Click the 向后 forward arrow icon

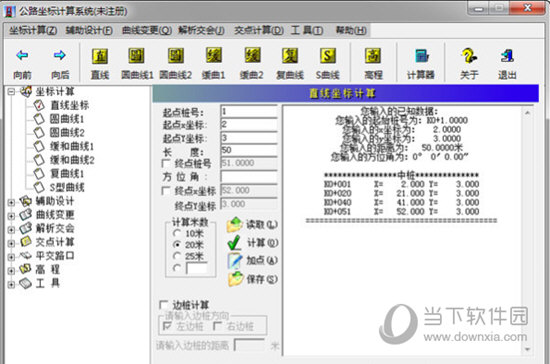[x=60, y=55]
